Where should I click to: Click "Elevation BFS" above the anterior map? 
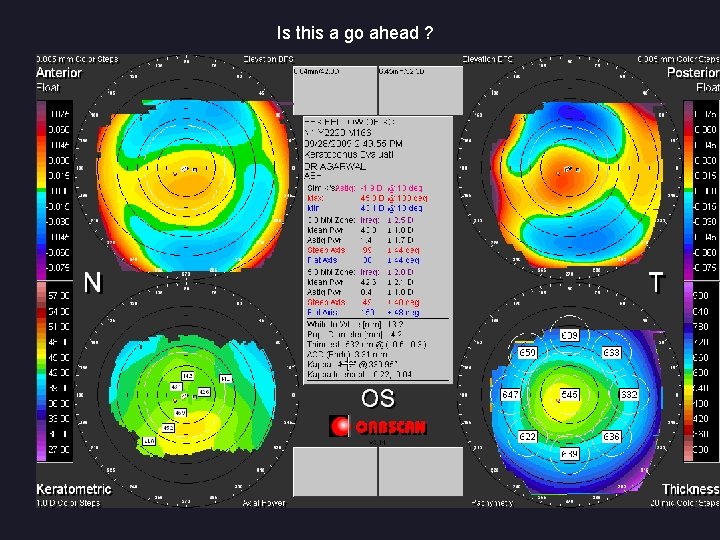tap(268, 59)
